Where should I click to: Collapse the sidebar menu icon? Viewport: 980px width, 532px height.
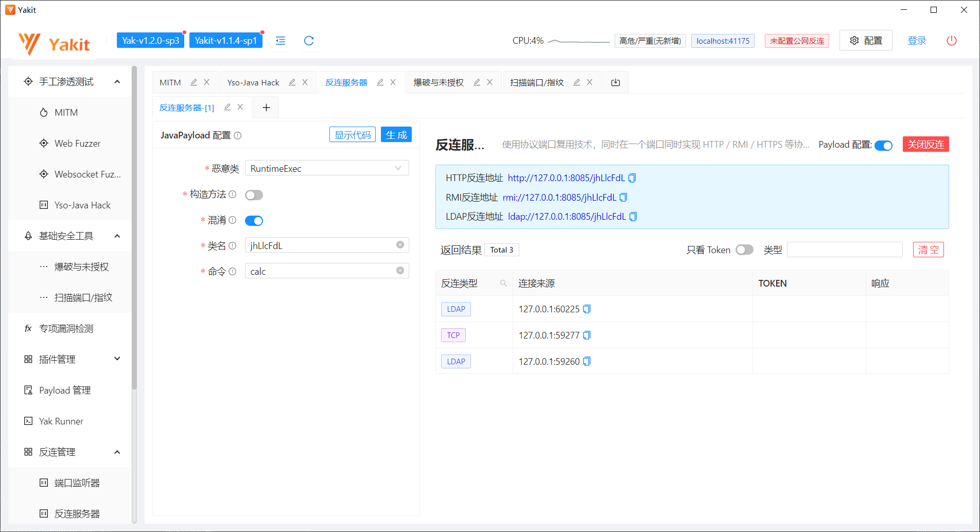point(281,41)
